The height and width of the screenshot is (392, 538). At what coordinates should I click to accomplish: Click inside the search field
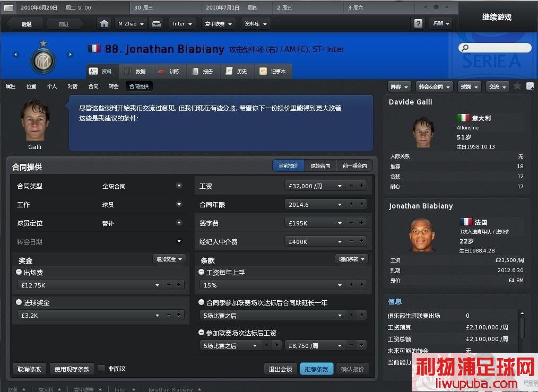495,48
